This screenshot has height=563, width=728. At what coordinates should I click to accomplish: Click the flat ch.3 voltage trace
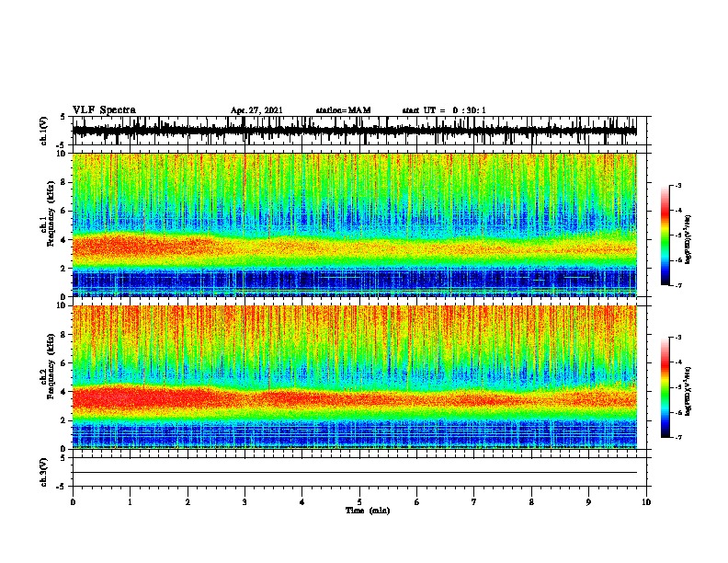coord(354,473)
